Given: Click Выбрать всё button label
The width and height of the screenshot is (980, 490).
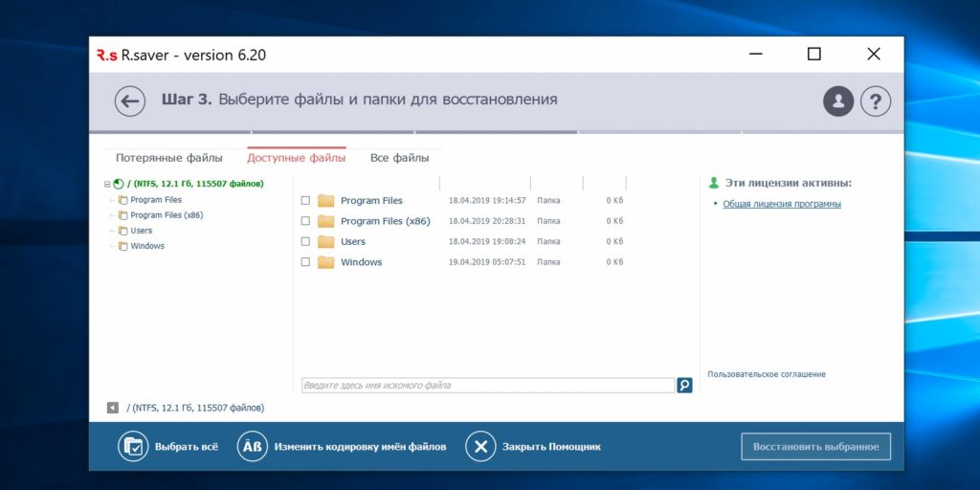Looking at the screenshot, I should [x=187, y=447].
